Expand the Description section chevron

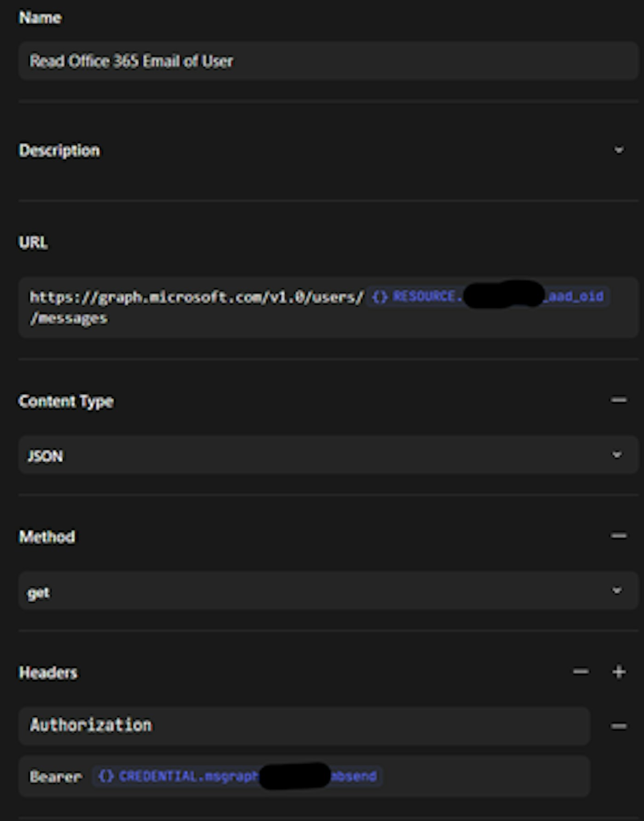tap(619, 150)
